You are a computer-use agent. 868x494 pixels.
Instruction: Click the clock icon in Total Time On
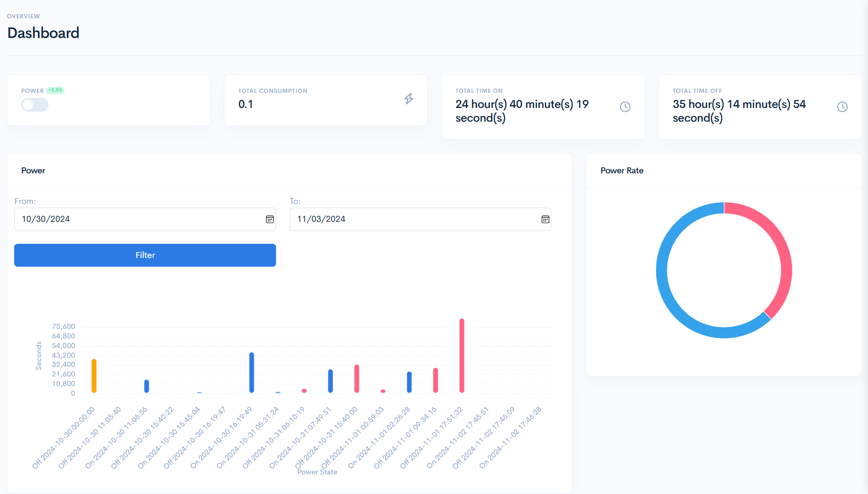click(x=625, y=107)
